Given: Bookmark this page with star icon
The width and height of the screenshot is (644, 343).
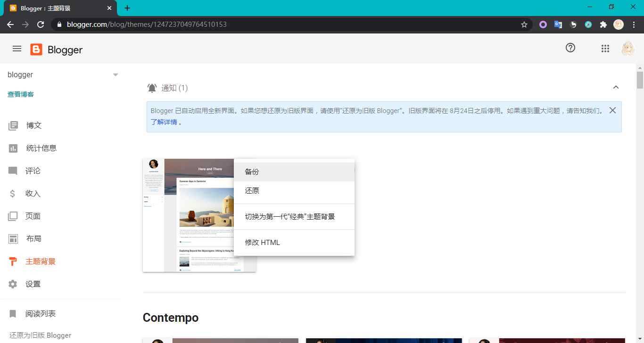Looking at the screenshot, I should tap(524, 24).
